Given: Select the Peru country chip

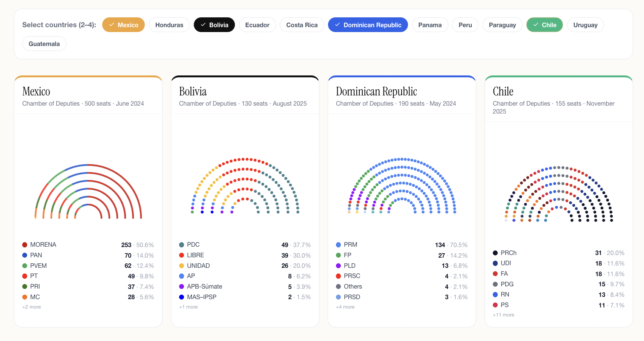Looking at the screenshot, I should coord(465,25).
